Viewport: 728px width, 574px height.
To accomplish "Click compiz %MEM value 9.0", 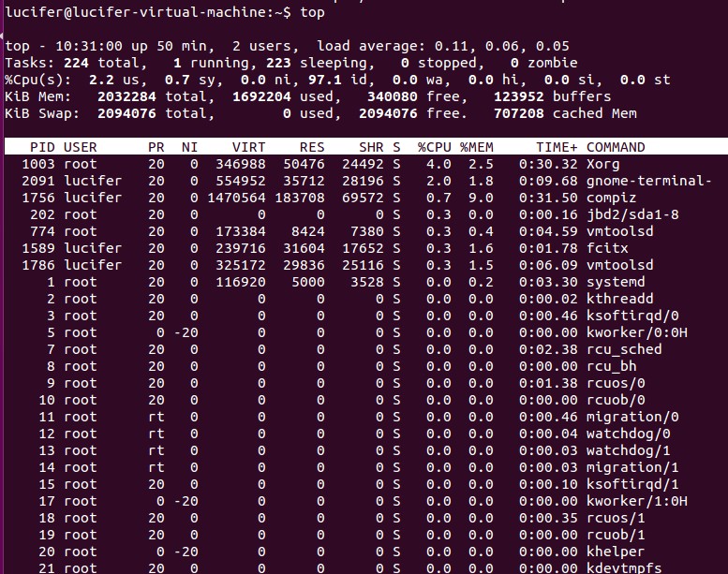I will pos(481,199).
